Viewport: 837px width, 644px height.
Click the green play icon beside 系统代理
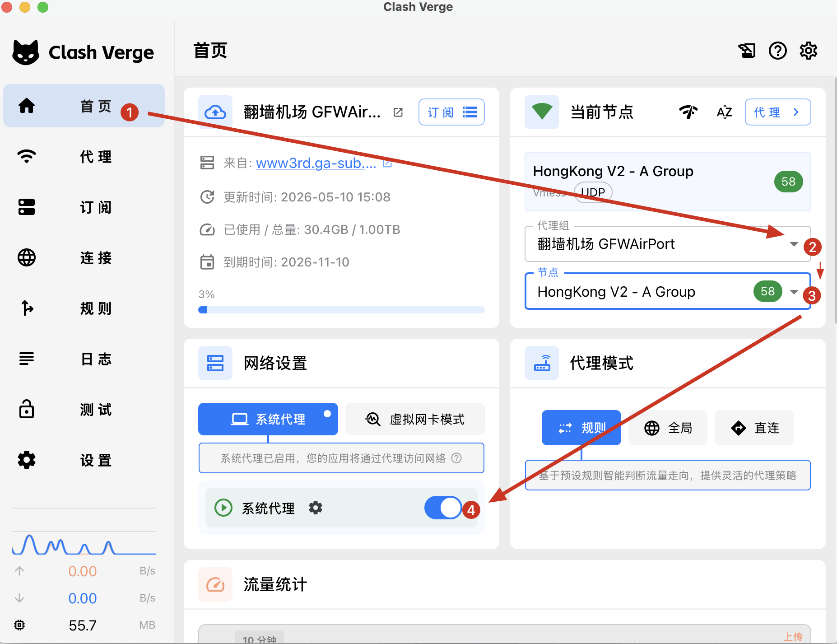223,508
